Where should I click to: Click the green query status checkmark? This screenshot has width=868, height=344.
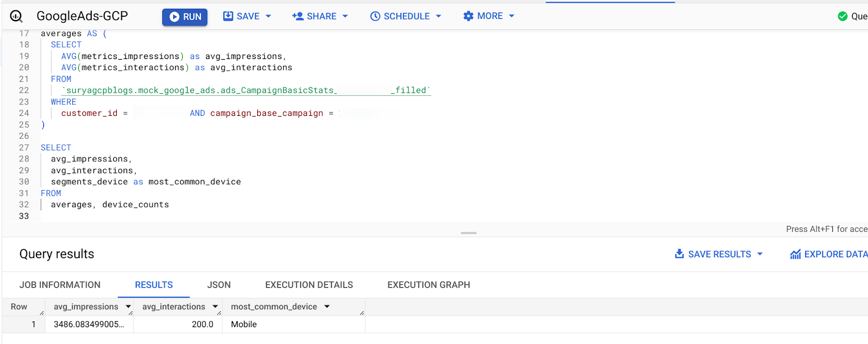point(843,16)
